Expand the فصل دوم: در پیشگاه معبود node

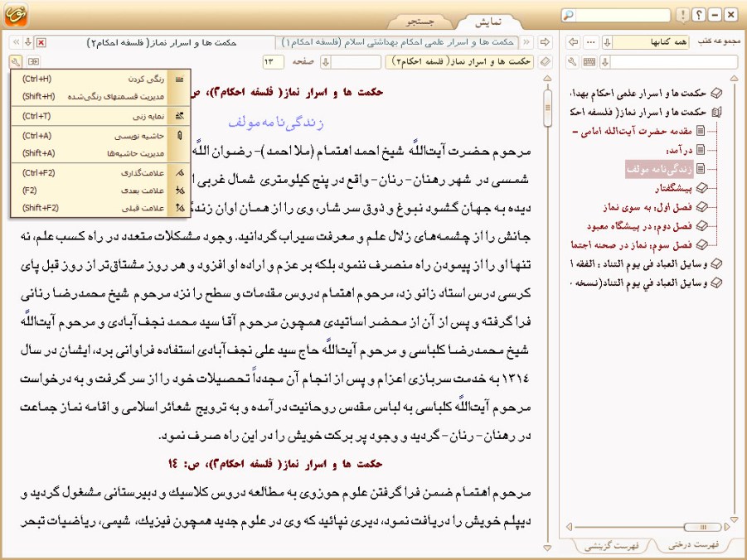click(x=701, y=226)
